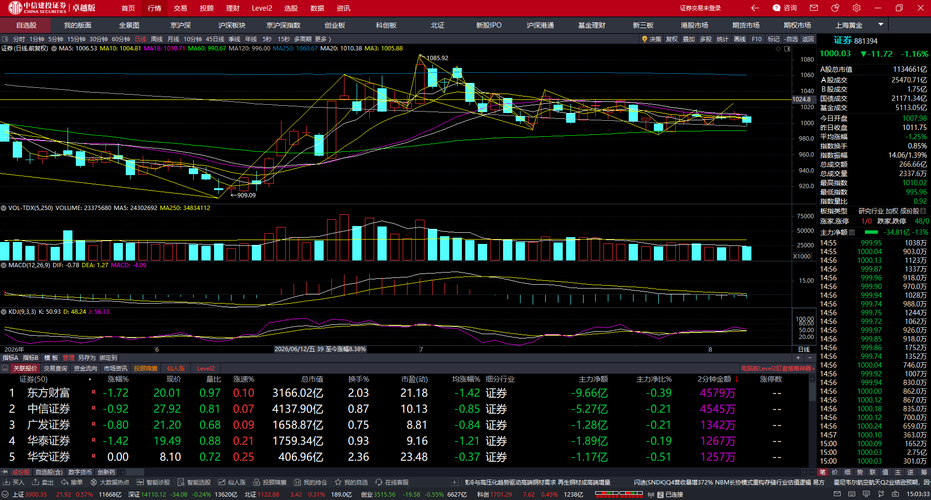Switch to the 科创板 market tab
Screen dimensions: 931x500
pos(386,25)
